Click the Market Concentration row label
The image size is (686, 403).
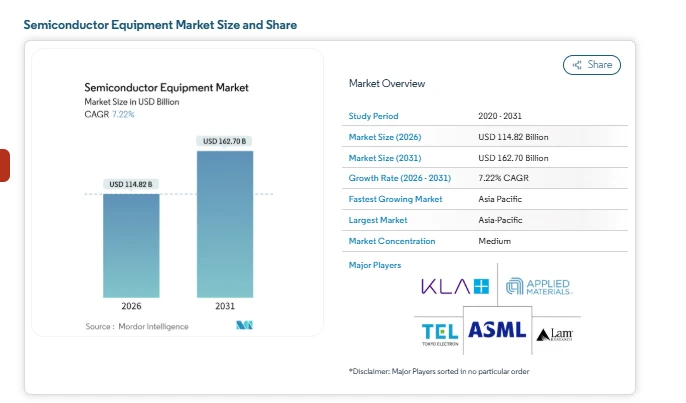[392, 241]
